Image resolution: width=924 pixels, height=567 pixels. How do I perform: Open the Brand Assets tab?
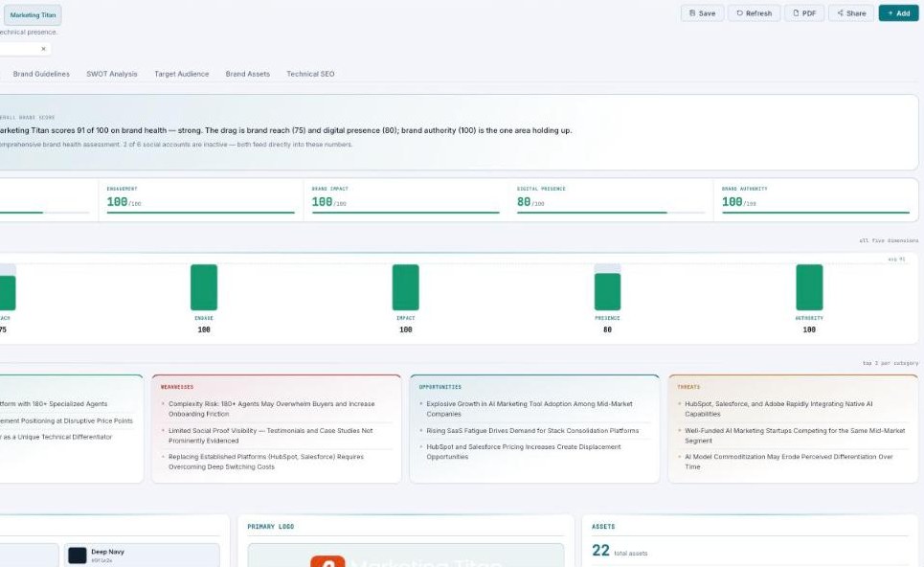coord(247,74)
